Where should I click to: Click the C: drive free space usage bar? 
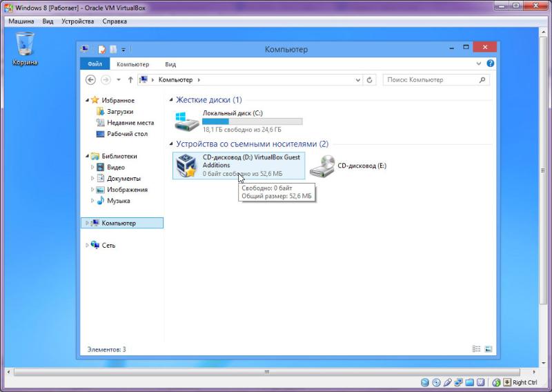(x=252, y=121)
